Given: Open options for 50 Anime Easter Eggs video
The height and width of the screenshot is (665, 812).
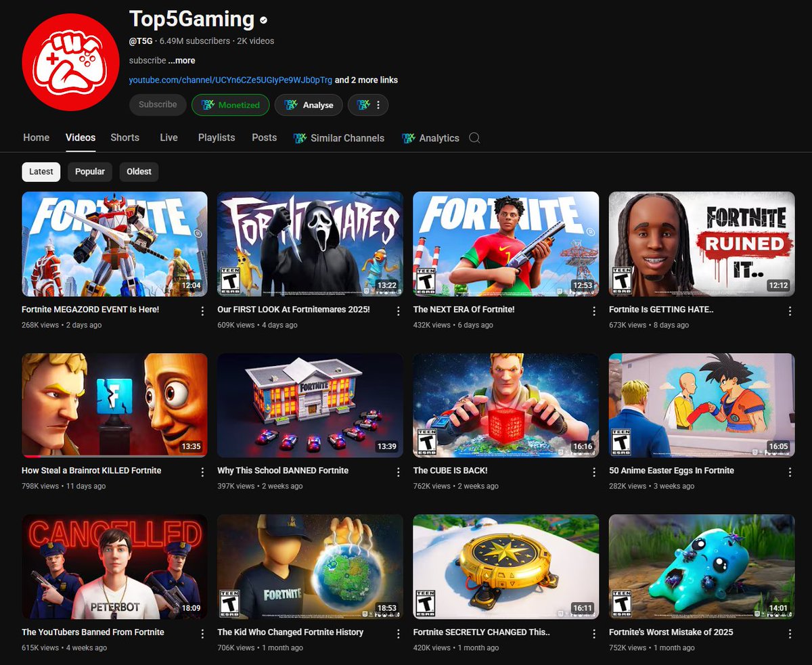Looking at the screenshot, I should (790, 472).
